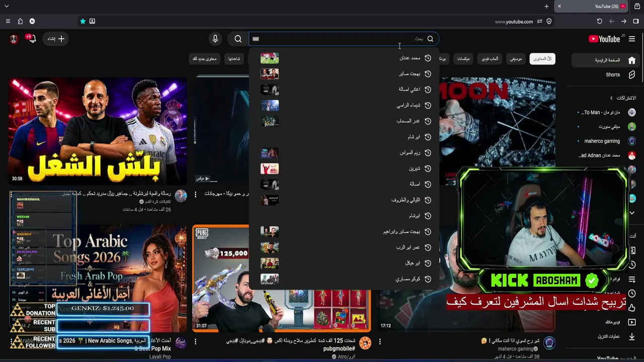This screenshot has height=362, width=644.
Task: Play the بلّش الشغل video thumbnail
Action: click(x=98, y=131)
